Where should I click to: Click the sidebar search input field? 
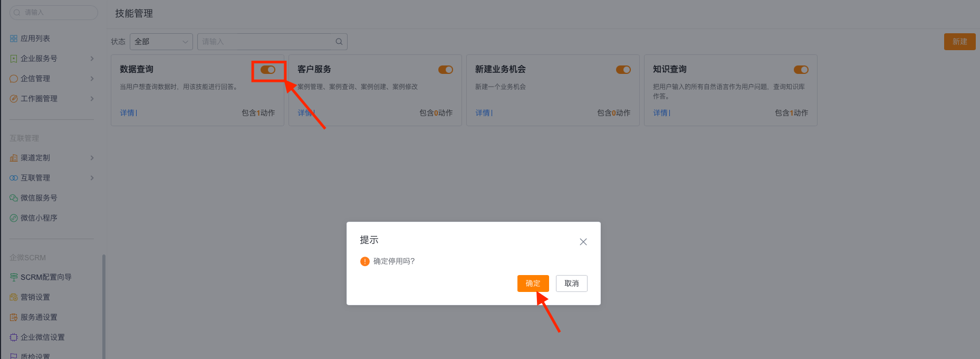coord(54,12)
